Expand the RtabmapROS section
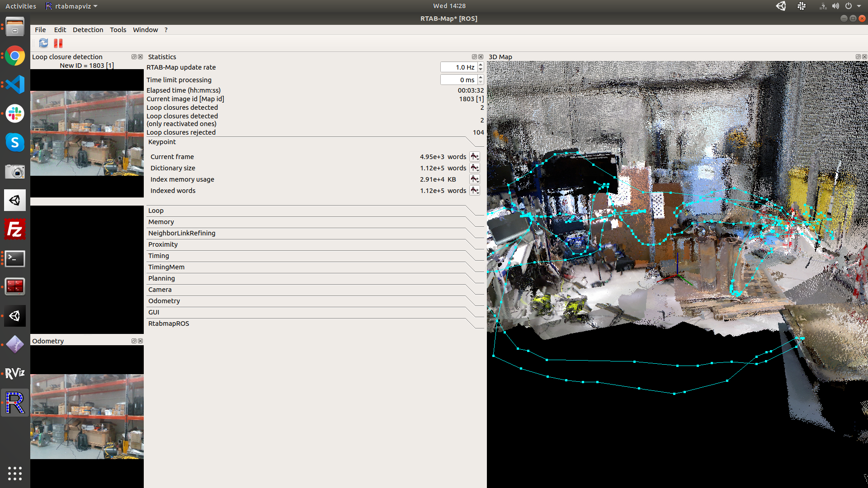 click(315, 324)
